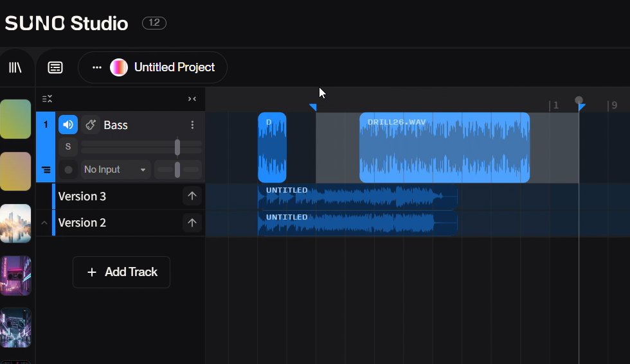Screen dimensions: 630x364
Task: Collapse the versions list chevron
Action: tap(44, 223)
